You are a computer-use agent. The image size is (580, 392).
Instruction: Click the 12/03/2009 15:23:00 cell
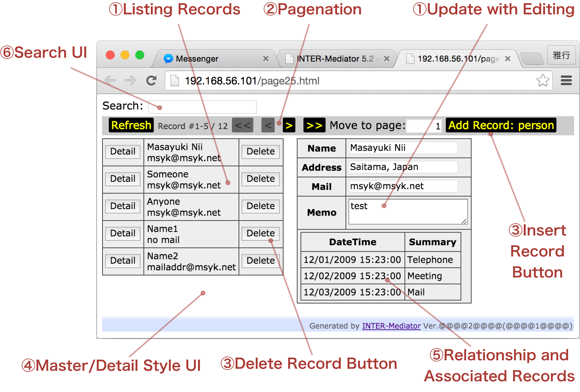(x=353, y=292)
